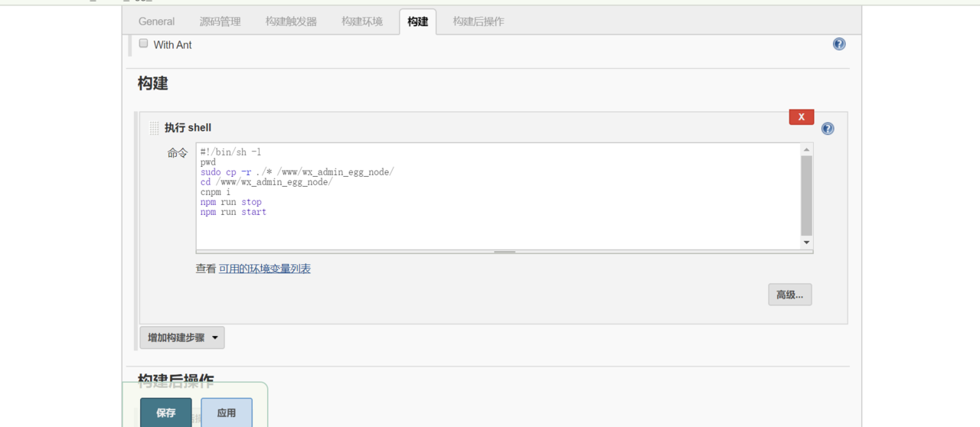Viewport: 980px width, 427px height.
Task: Open the 构建触发器 tab
Action: pos(291,21)
